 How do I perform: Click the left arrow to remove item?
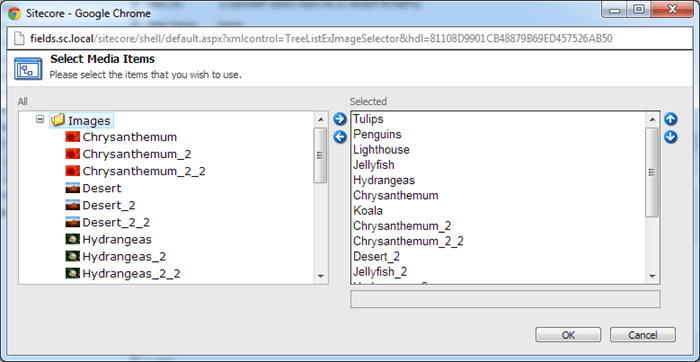tap(340, 137)
